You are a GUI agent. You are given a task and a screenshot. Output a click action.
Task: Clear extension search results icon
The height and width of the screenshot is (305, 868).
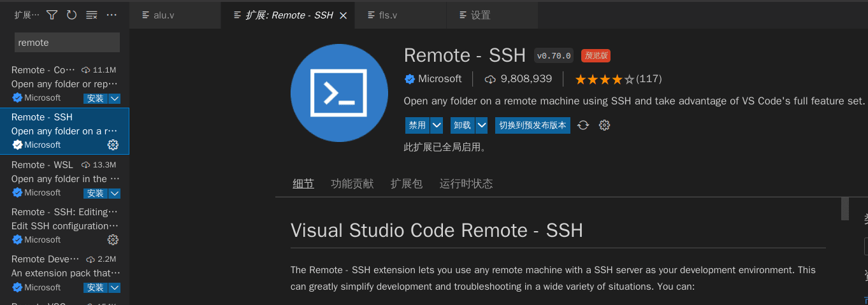pos(92,15)
